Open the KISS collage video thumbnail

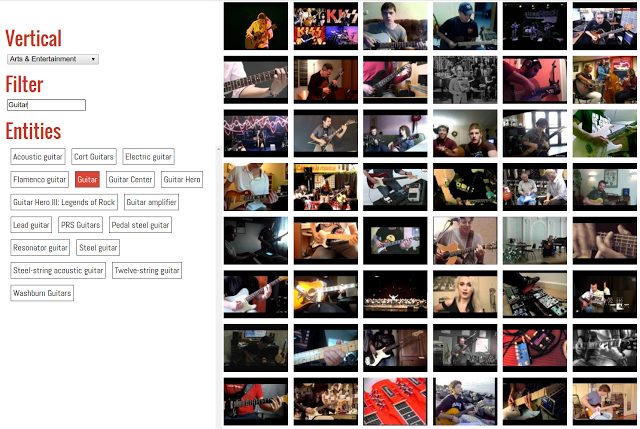[x=326, y=26]
